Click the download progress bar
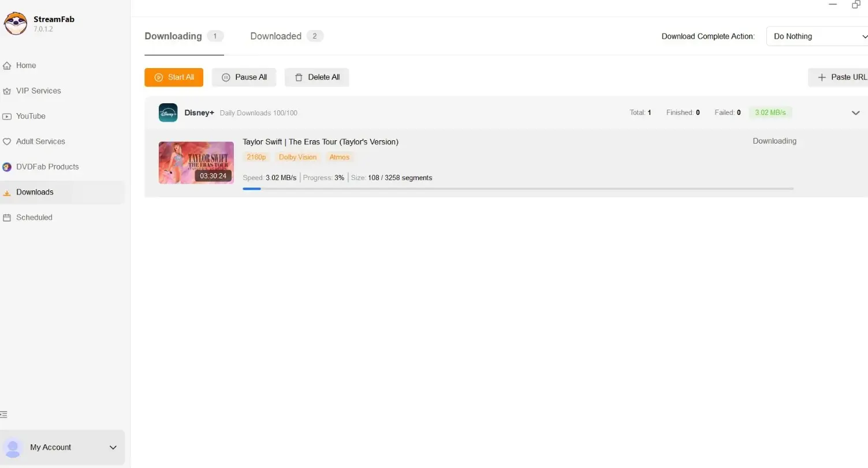Viewport: 868px width, 468px height. (518, 189)
